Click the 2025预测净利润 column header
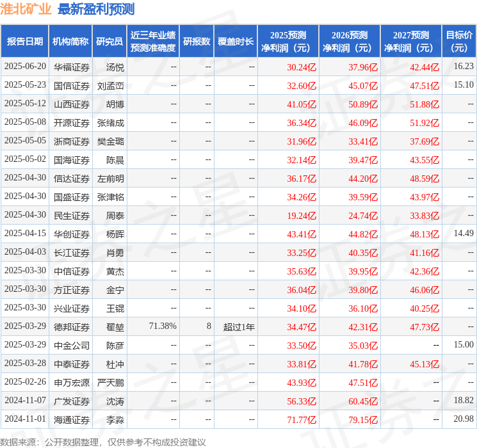This screenshot has width=477, height=448. tap(288, 42)
